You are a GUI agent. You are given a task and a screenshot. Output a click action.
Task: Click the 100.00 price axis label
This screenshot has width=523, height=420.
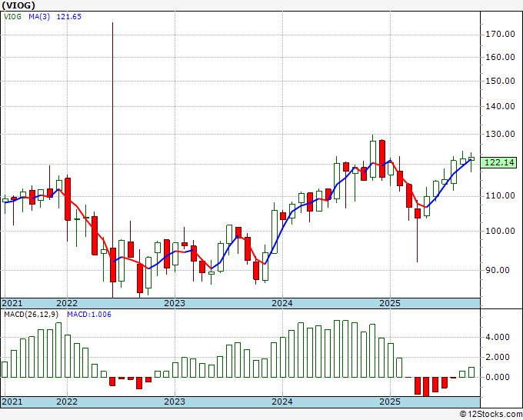(499, 231)
